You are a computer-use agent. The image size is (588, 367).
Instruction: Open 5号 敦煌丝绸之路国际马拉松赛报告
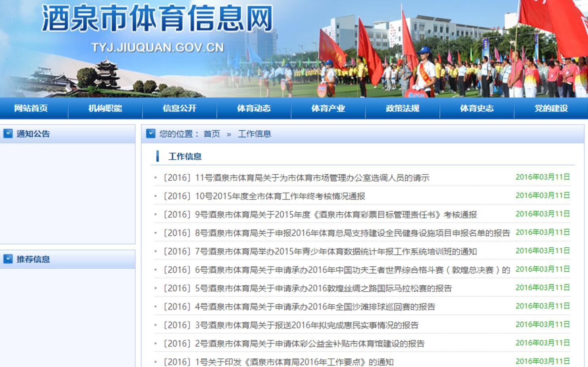(308, 289)
